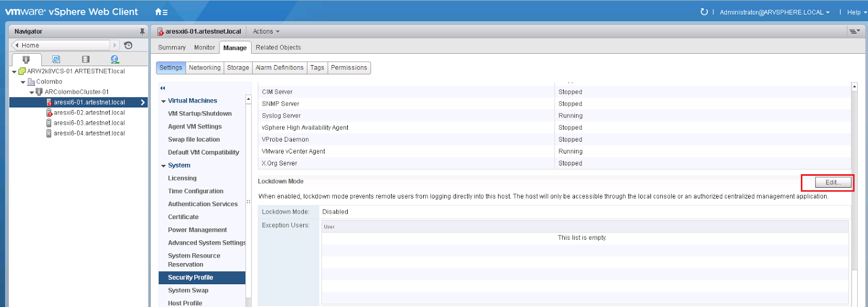Open Advanced System Settings
This screenshot has width=868, height=307.
(207, 243)
